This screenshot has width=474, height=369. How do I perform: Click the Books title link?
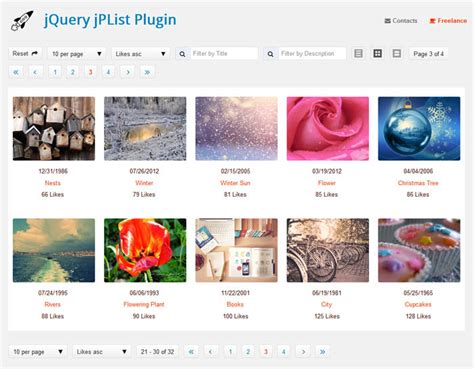(235, 304)
